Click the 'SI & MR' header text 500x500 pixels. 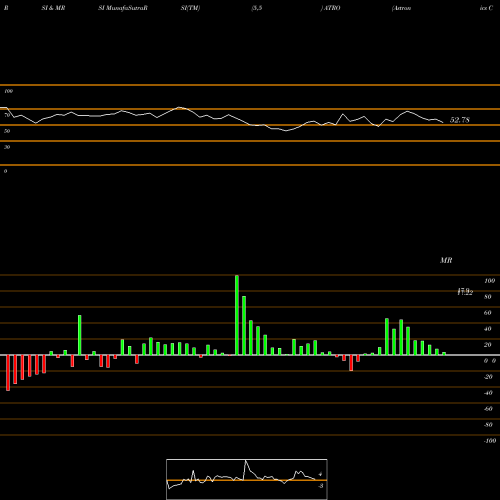tap(53, 8)
